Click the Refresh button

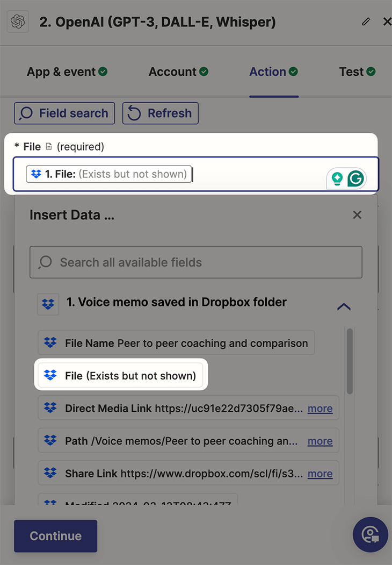[160, 113]
